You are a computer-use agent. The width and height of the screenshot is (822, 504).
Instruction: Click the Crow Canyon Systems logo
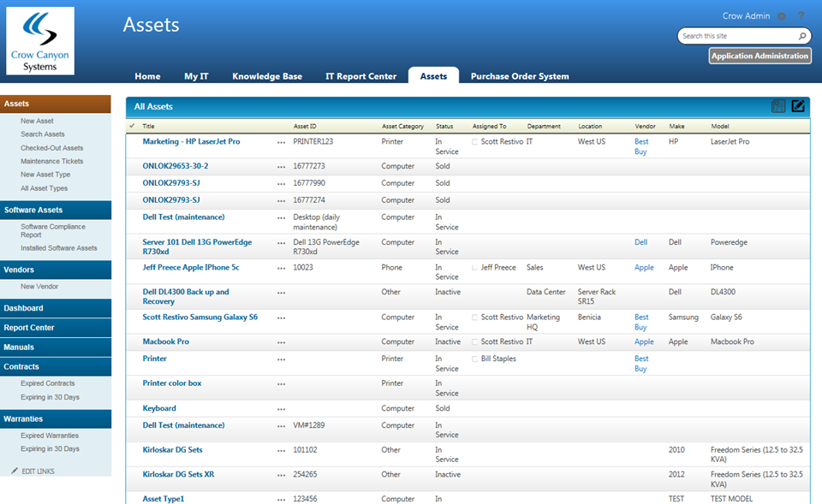tap(40, 41)
